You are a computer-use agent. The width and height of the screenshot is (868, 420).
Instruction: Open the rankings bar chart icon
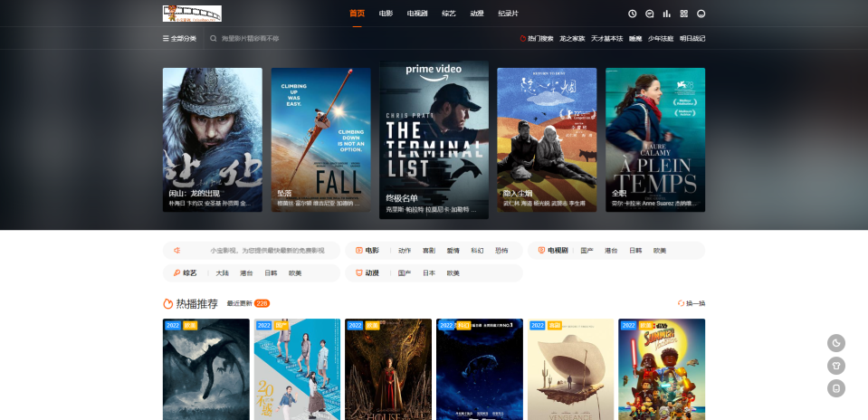coord(667,14)
